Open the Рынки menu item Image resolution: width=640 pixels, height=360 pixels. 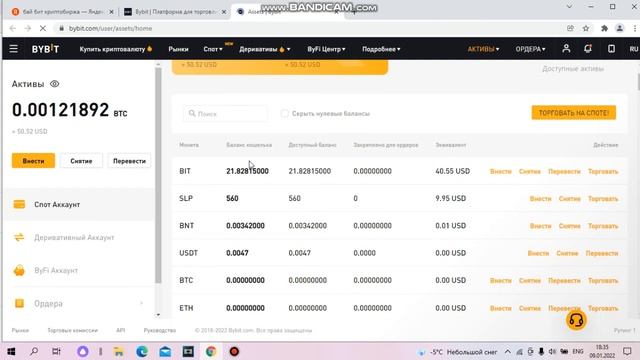click(178, 49)
